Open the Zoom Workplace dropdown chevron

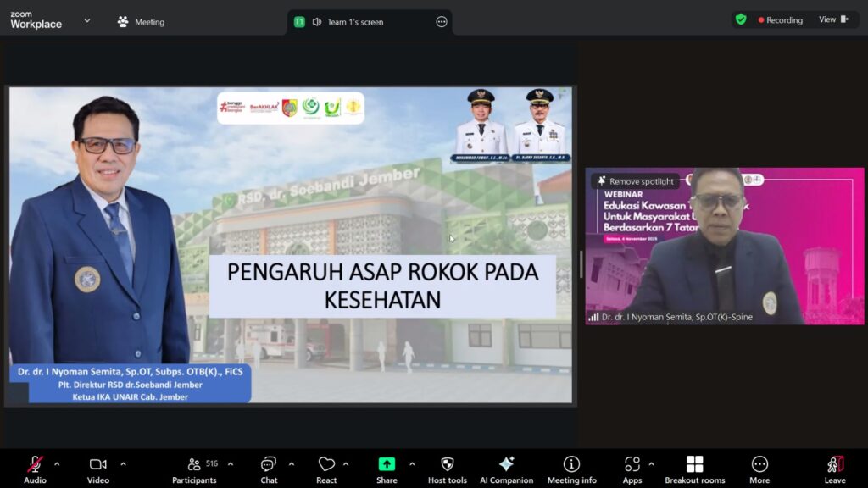[86, 21]
